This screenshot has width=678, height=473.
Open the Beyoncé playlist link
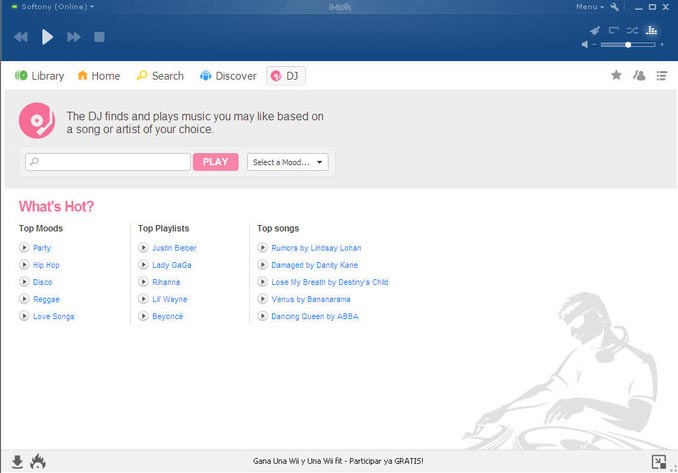point(168,316)
